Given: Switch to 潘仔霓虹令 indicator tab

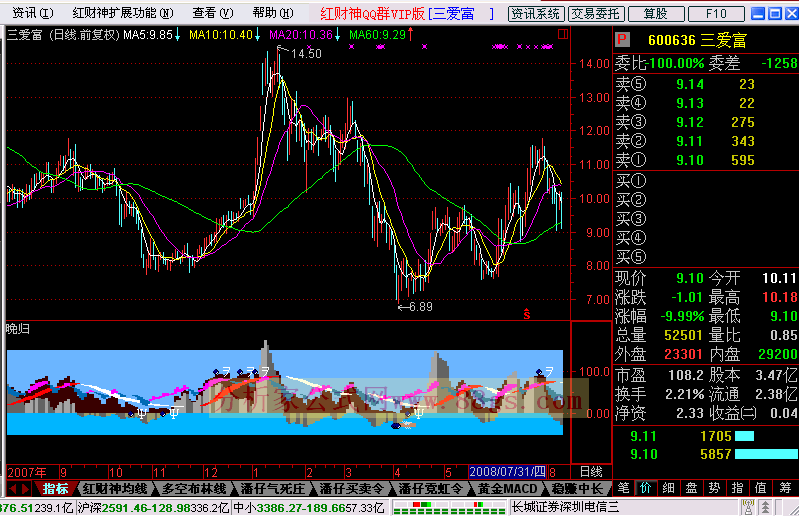Looking at the screenshot, I should coord(430,489).
